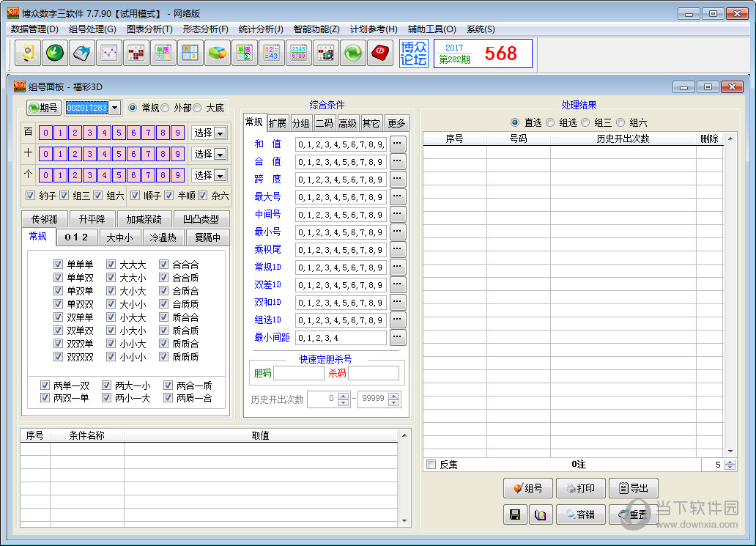This screenshot has width=756, height=546.
Task: Click the 单质 sigma toolbar icon
Action: [x=245, y=53]
